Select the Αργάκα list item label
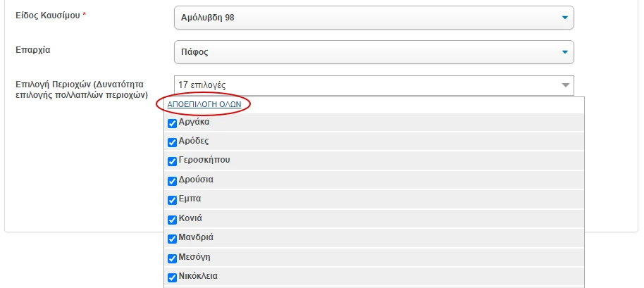This screenshot has height=288, width=644. pyautogui.click(x=194, y=122)
